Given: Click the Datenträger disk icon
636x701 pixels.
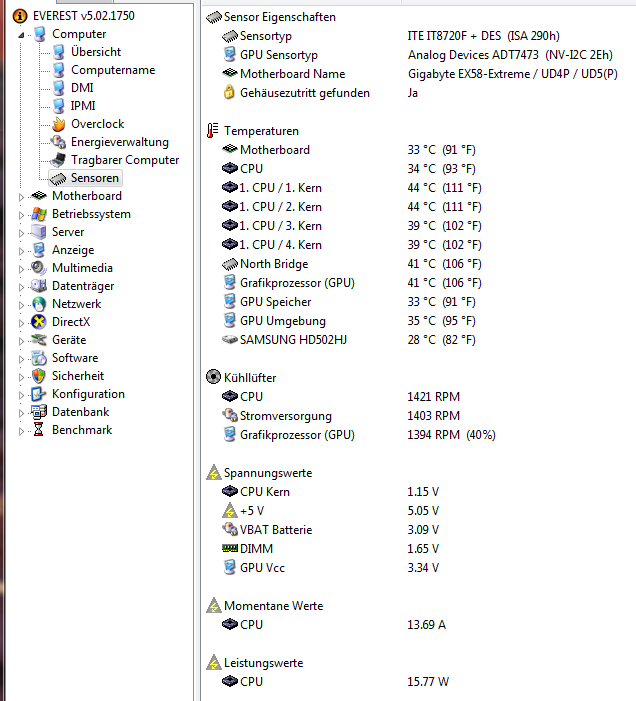Looking at the screenshot, I should point(39,286).
